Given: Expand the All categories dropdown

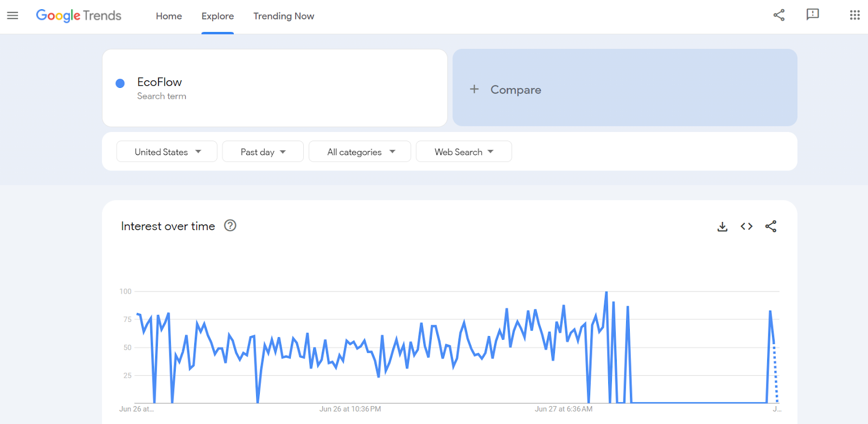Looking at the screenshot, I should tap(359, 151).
